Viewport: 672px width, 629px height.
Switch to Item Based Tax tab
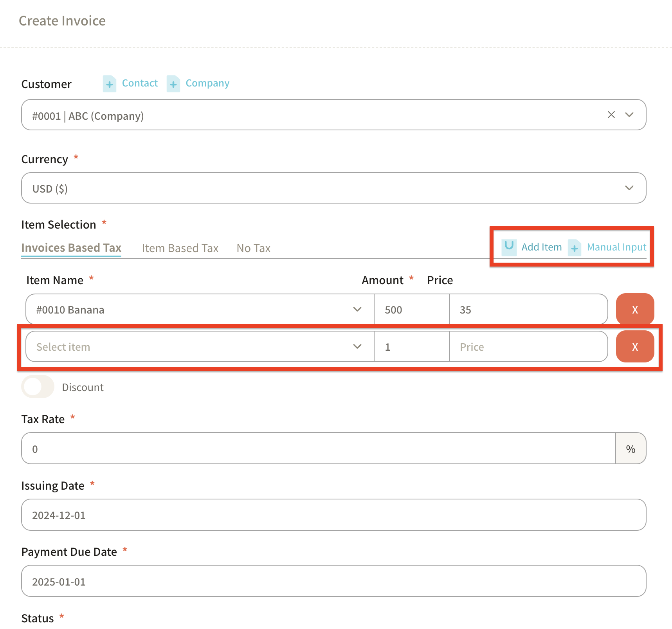point(180,248)
